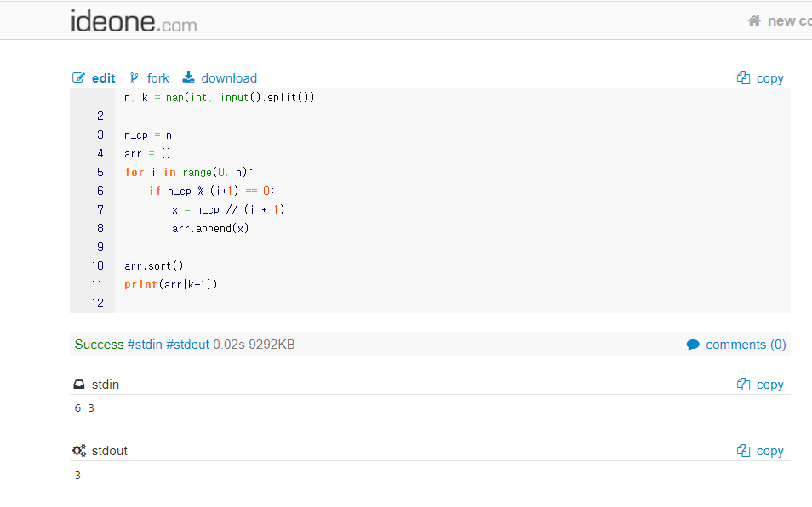Copy the stdout output text
Image resolution: width=812 pixels, height=507 pixels.
[x=769, y=451]
